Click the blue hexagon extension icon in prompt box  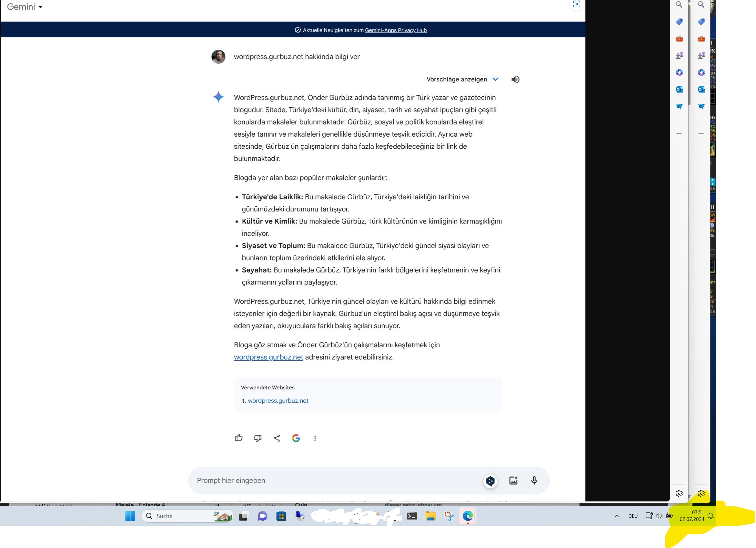coord(490,481)
